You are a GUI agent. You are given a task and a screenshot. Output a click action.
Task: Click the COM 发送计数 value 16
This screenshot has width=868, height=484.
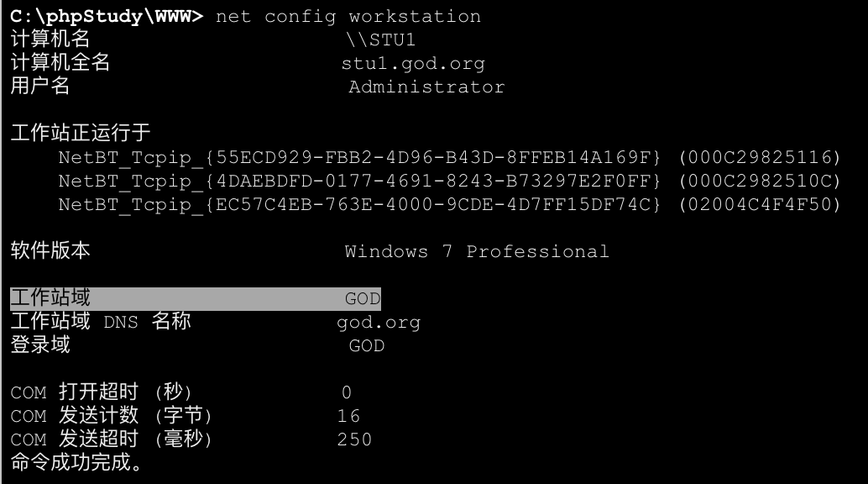click(x=348, y=416)
